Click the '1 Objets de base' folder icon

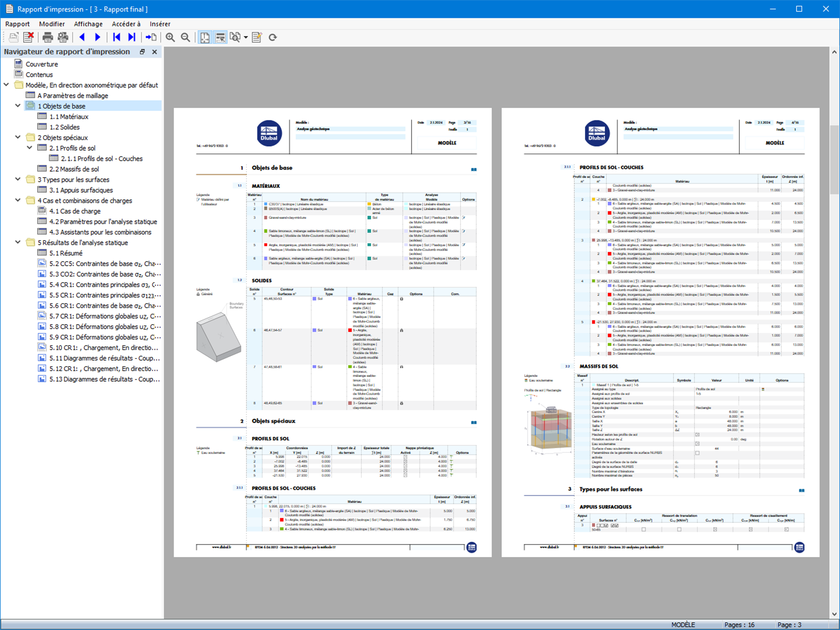[x=30, y=106]
